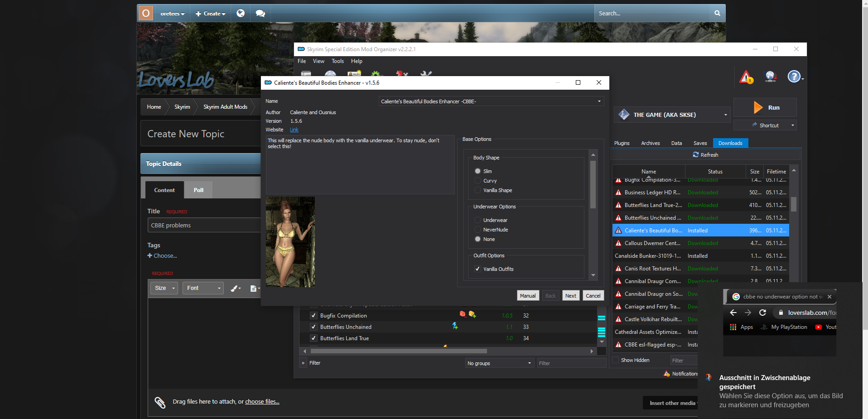The image size is (868, 419).
Task: Select the Vanilla Shape radio option
Action: [477, 190]
